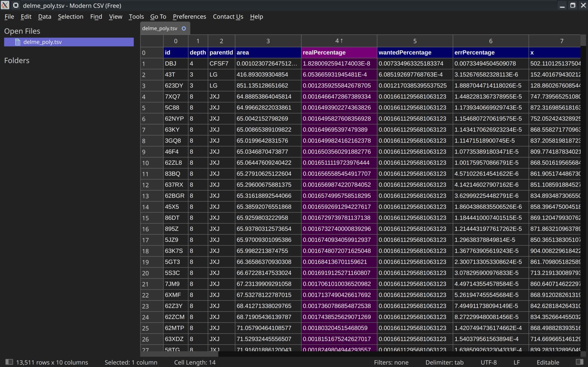The width and height of the screenshot is (588, 367).
Task: Click the cell containing id 623DY
Action: (176, 86)
